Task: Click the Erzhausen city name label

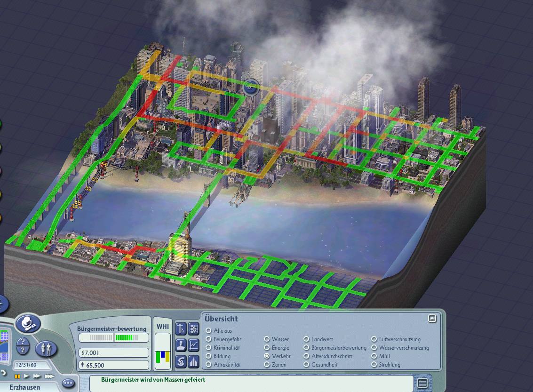Action: 24,387
